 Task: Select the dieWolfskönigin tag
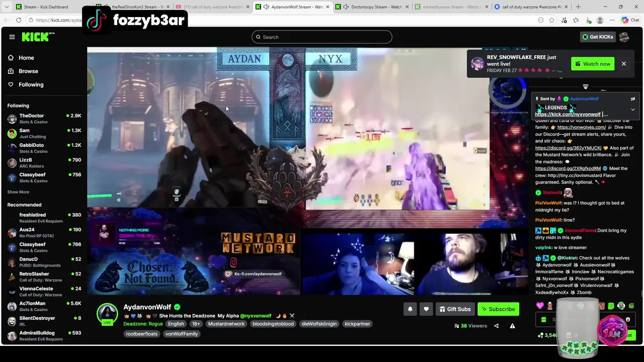pyautogui.click(x=319, y=324)
